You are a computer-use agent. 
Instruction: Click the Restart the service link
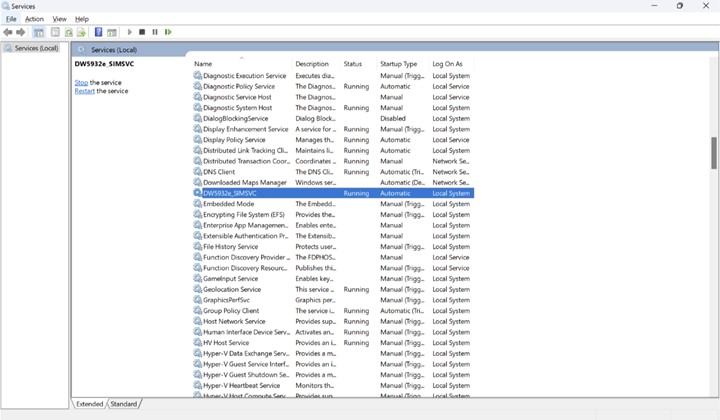[x=84, y=91]
